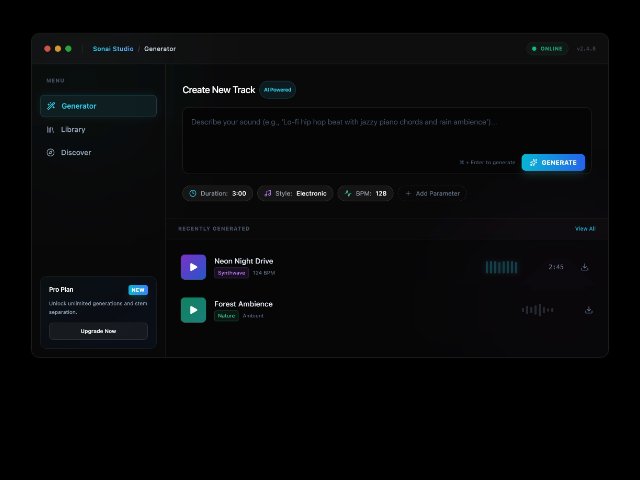640x480 pixels.
Task: Open the Style Electronic parameter selector
Action: pos(295,193)
